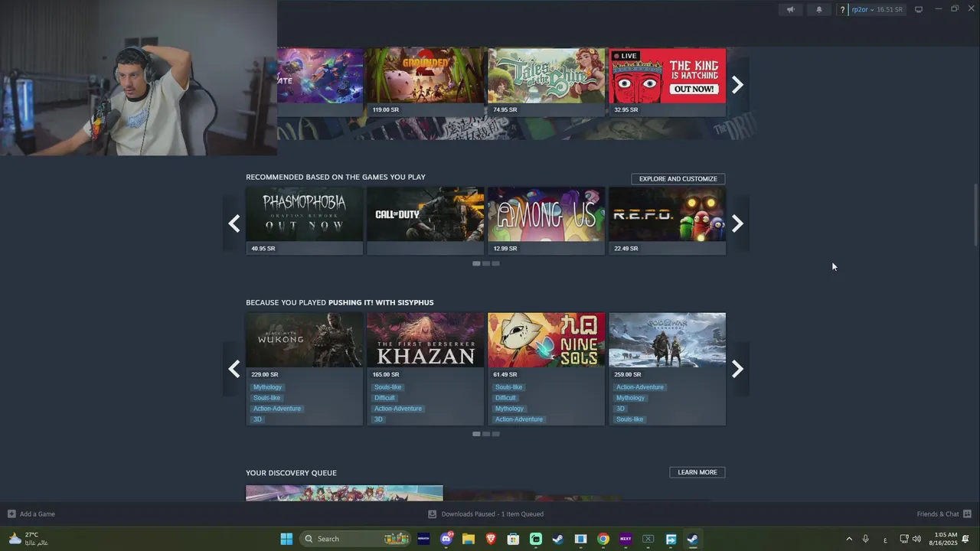The image size is (980, 551).
Task: Open the Discovery Queue banner image
Action: pyautogui.click(x=344, y=494)
